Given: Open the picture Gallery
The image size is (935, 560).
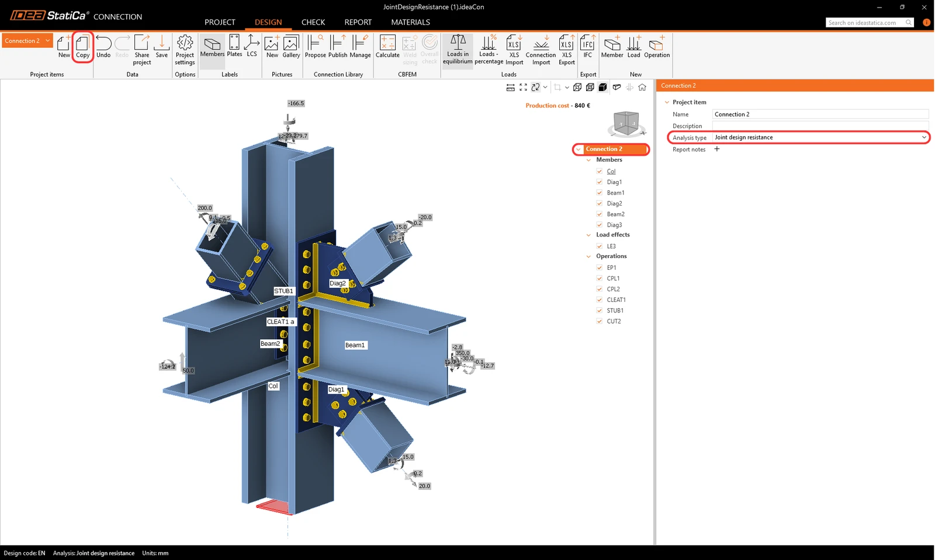Looking at the screenshot, I should click(291, 47).
